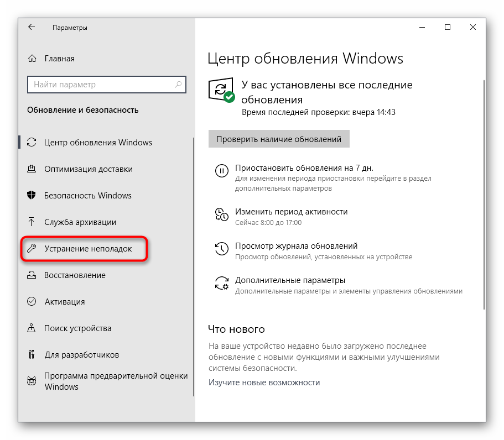
Task: Click Изучите новые возможности link
Action: (264, 383)
